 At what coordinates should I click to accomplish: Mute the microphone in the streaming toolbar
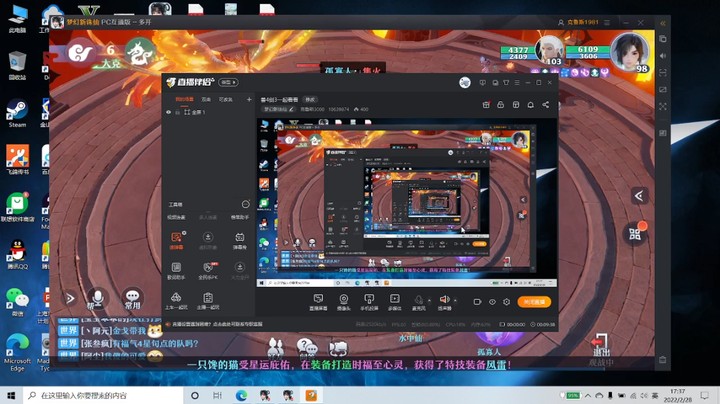coord(418,302)
